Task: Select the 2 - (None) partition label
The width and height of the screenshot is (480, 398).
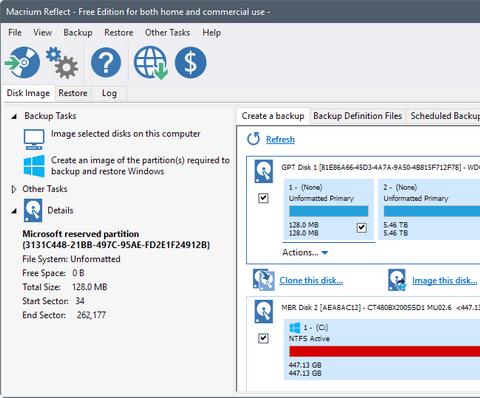Action: click(400, 187)
